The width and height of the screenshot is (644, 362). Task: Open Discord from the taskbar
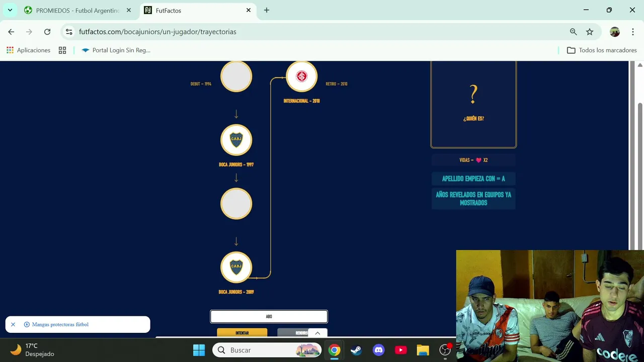(x=378, y=350)
